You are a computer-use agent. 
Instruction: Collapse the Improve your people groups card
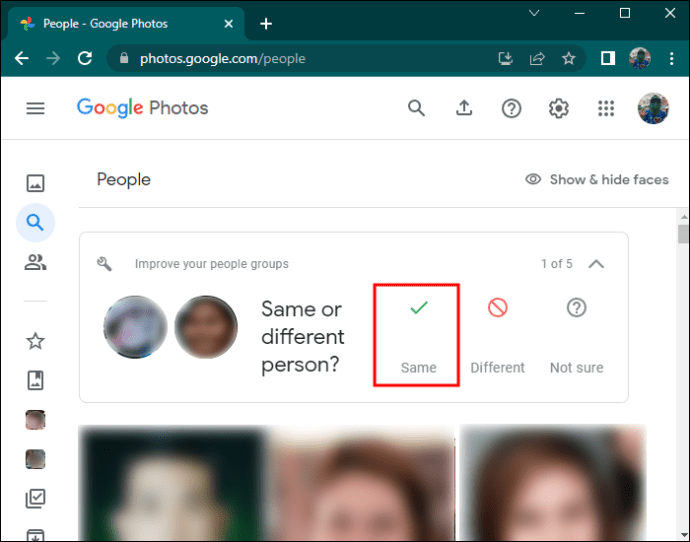coord(596,264)
